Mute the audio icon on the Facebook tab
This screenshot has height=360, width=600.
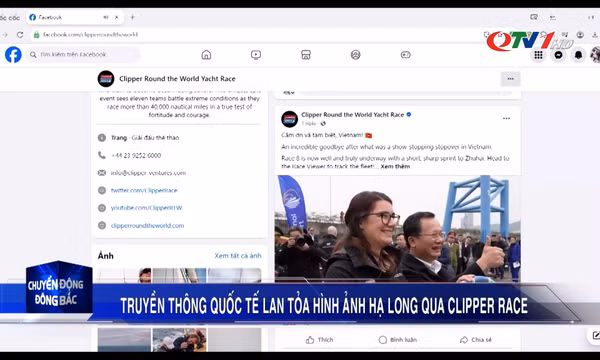pos(106,17)
